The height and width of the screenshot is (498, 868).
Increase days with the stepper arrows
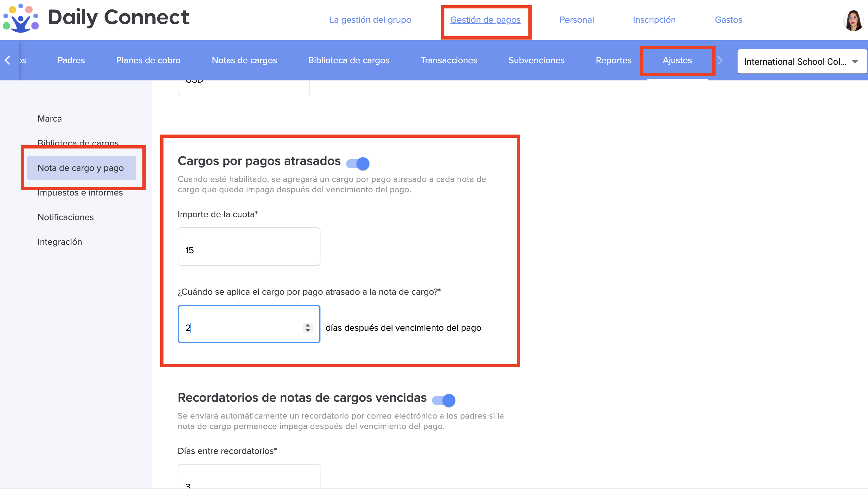(307, 325)
